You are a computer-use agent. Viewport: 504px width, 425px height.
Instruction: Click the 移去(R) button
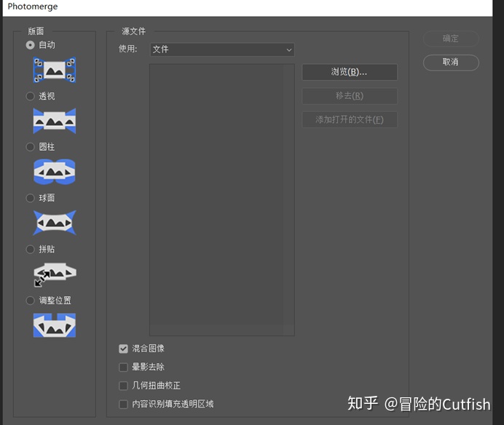(350, 96)
